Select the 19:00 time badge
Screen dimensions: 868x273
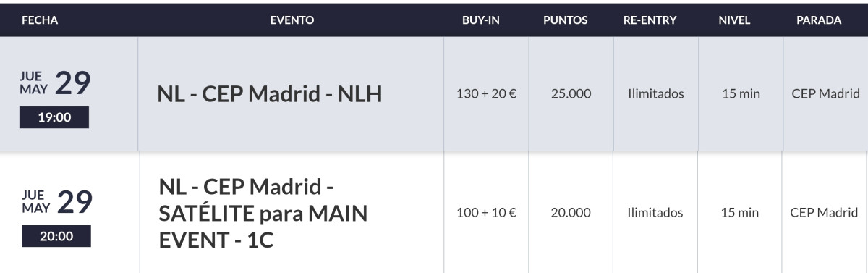click(54, 117)
